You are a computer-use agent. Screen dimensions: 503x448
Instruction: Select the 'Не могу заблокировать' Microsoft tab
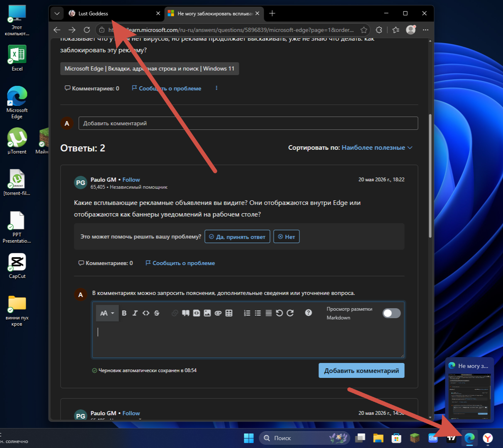(214, 13)
